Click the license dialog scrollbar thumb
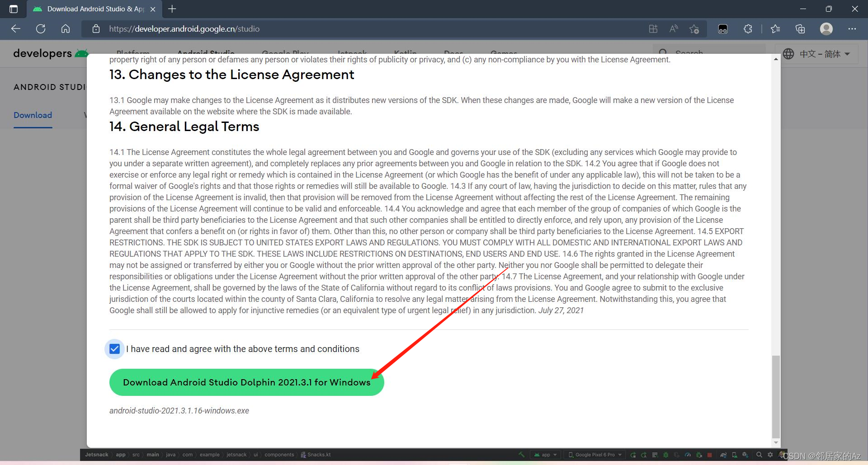 (776, 397)
